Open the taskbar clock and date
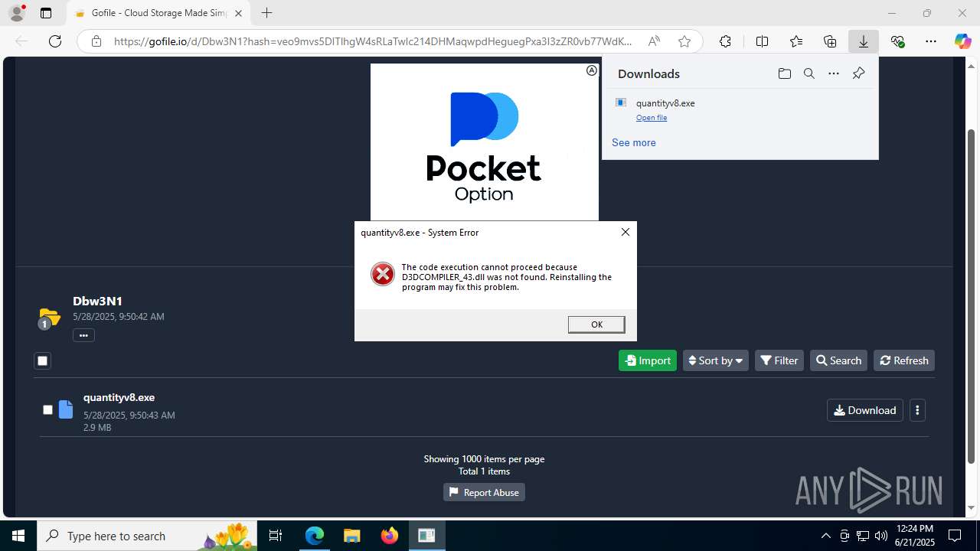Screen dimensions: 980x551 [914, 536]
